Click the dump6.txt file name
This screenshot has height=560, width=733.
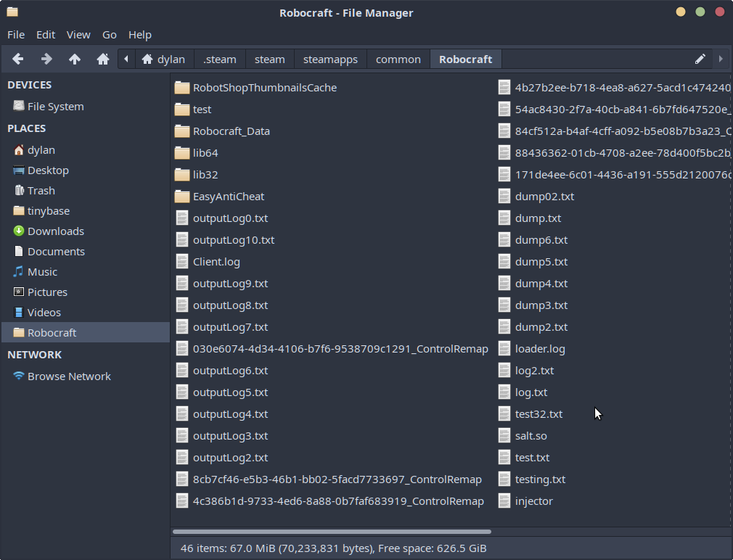click(x=541, y=240)
